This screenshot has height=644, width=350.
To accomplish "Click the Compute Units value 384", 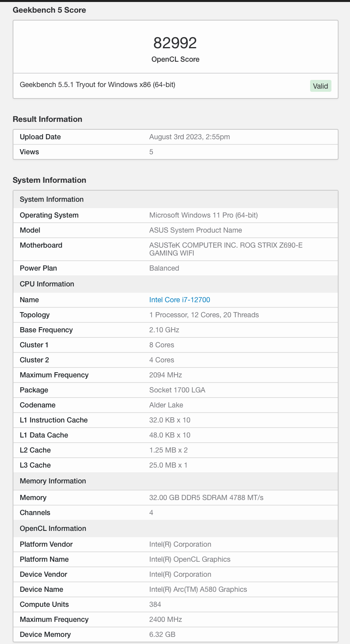I will (155, 604).
